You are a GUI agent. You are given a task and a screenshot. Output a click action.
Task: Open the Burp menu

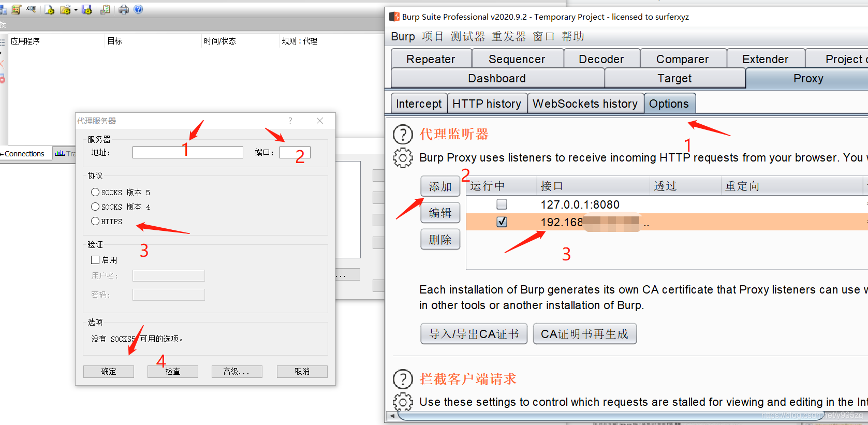(x=403, y=36)
